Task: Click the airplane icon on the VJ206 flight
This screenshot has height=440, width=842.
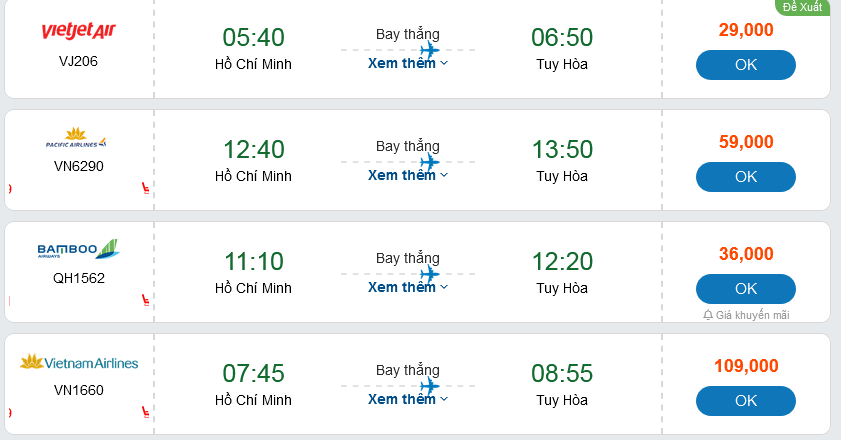Action: [430, 50]
